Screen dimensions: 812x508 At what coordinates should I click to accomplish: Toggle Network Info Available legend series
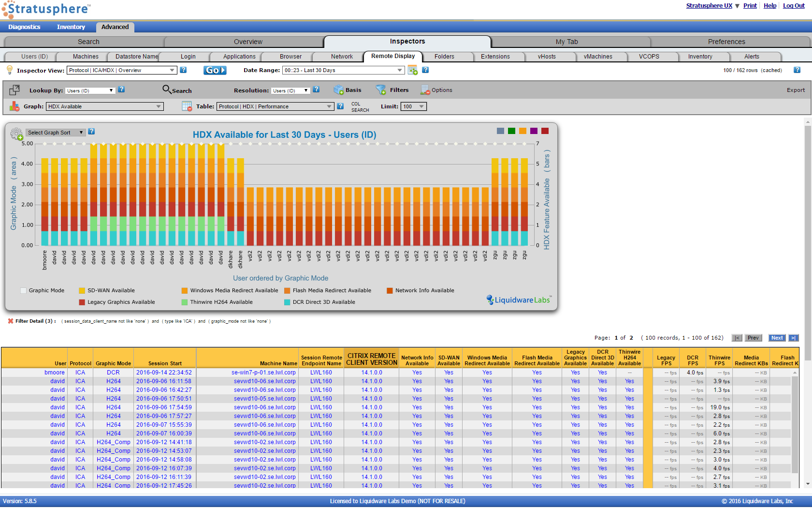click(420, 291)
